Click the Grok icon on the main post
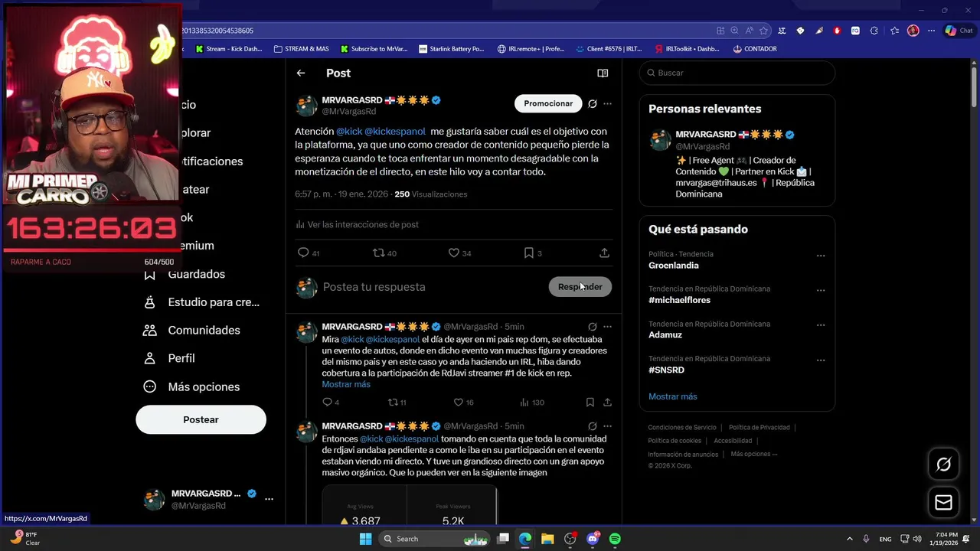This screenshot has width=980, height=551. 593,103
